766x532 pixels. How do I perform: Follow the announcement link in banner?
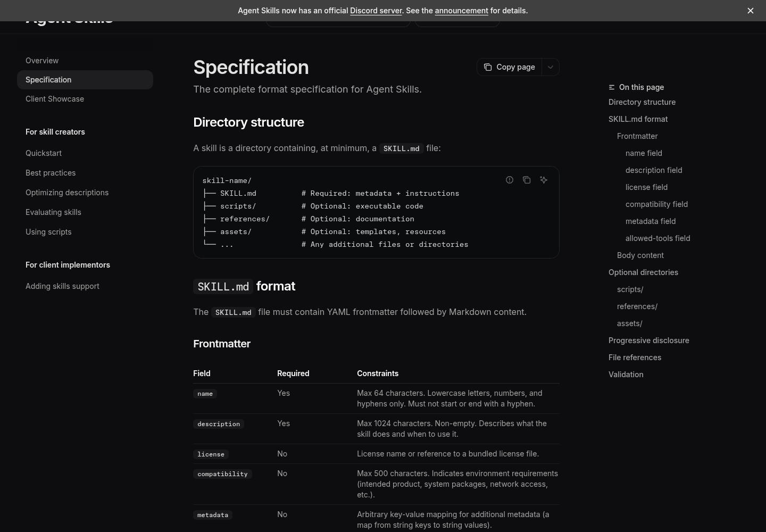461,11
